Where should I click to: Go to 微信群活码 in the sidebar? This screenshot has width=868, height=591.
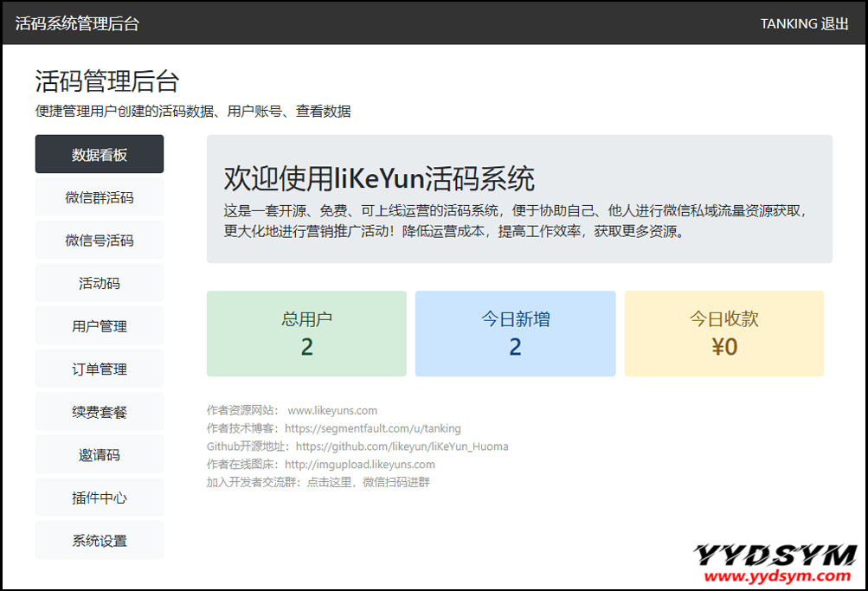coord(100,197)
